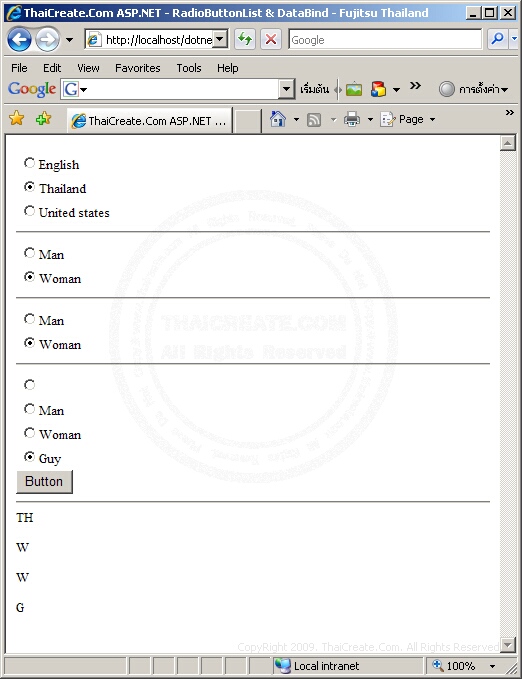Click the Google toolbar picture icon

tap(354, 89)
